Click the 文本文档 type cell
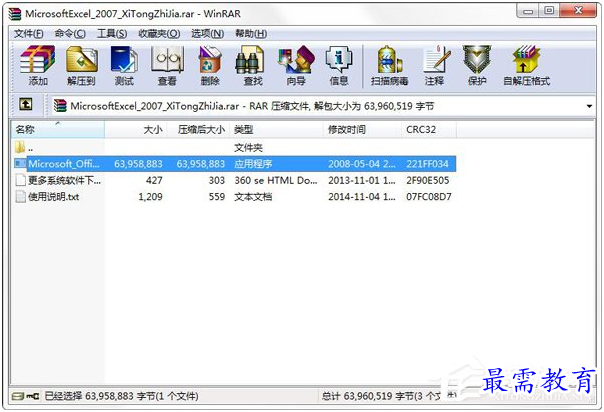This screenshot has width=604, height=412. [253, 197]
